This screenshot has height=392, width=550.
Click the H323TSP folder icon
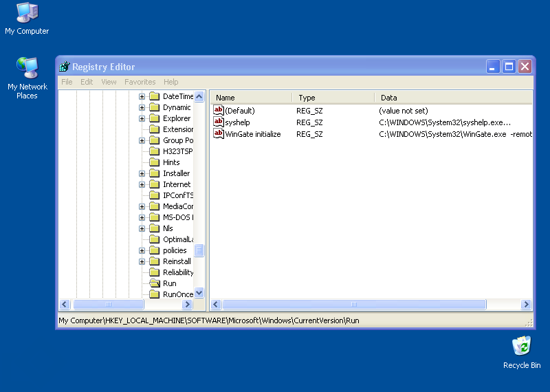click(x=154, y=151)
